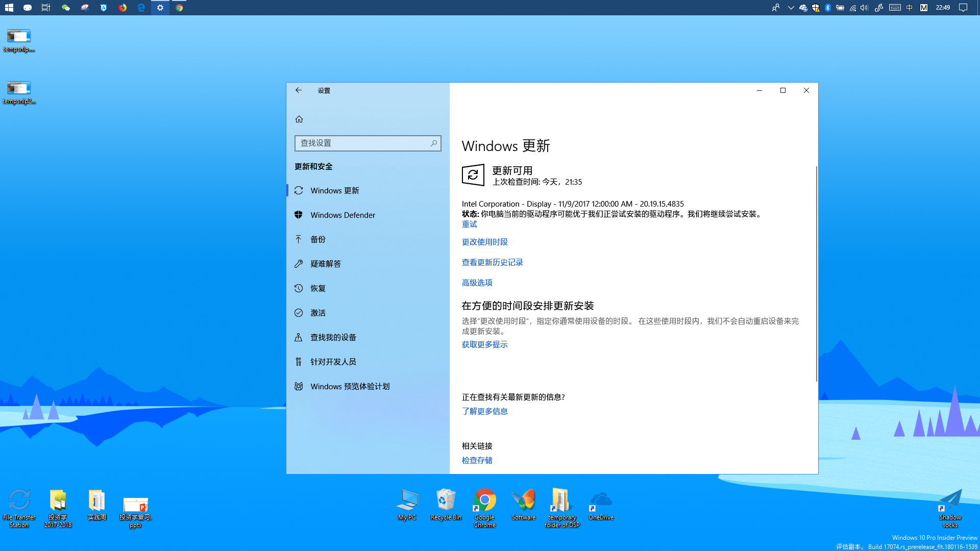
Task: Open WeChat from taskbar
Action: coord(65,8)
